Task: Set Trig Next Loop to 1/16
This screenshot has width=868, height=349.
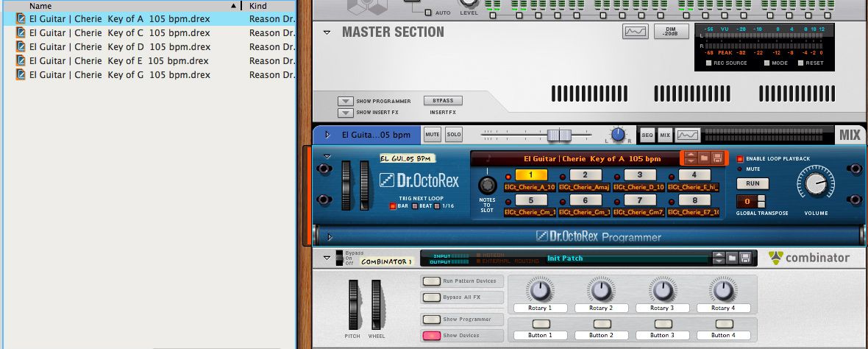Action: pos(438,206)
